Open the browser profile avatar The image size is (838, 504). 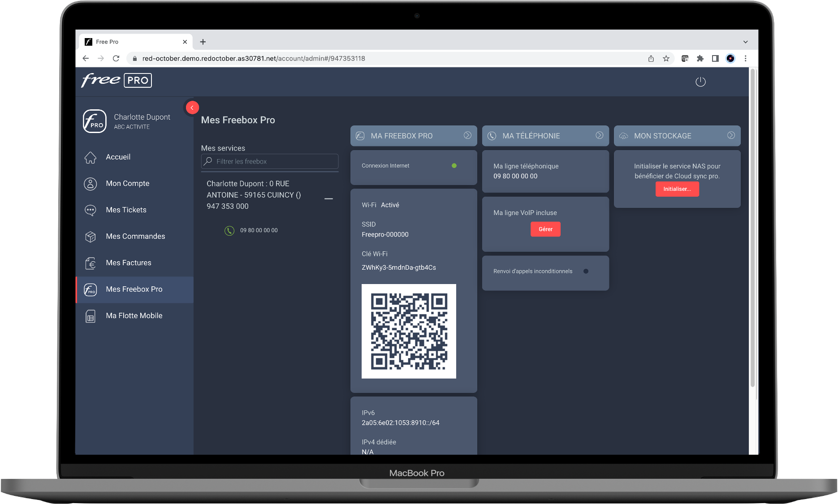click(x=730, y=58)
